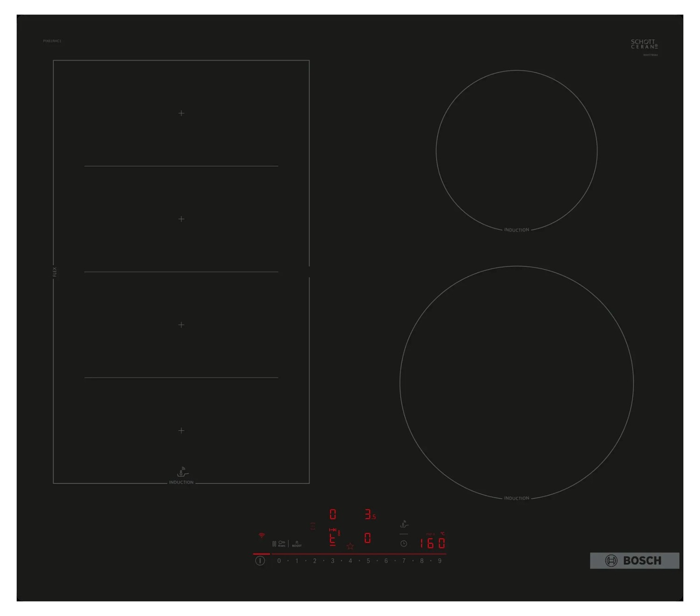Image resolution: width=700 pixels, height=616 pixels.
Task: Tap the Bosch logo badge
Action: click(x=635, y=561)
